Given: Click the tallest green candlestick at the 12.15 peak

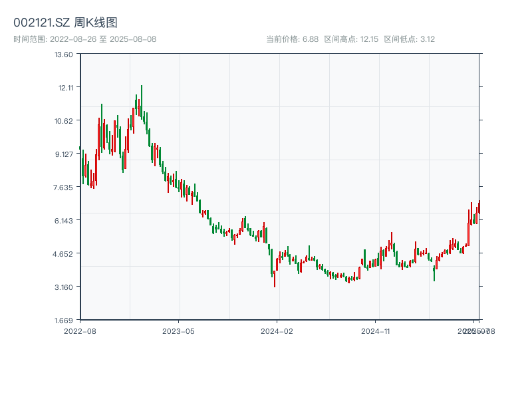Looking at the screenshot, I should [x=142, y=102].
